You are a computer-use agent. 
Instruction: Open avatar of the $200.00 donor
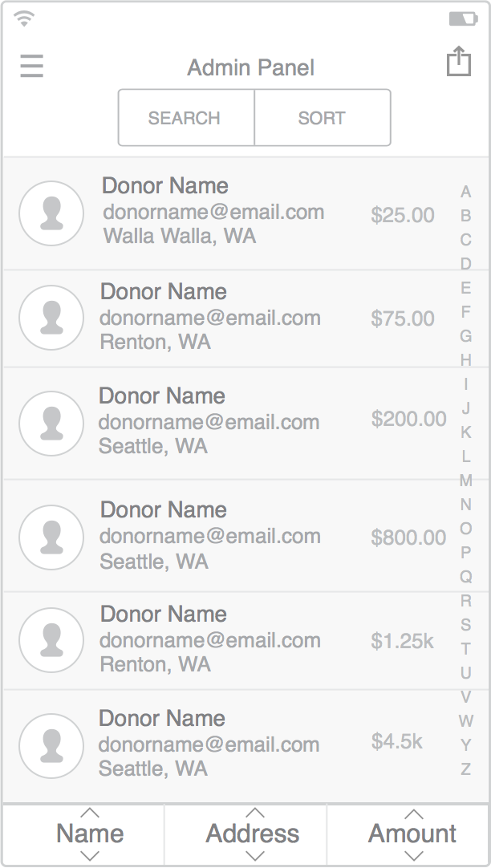(51, 423)
